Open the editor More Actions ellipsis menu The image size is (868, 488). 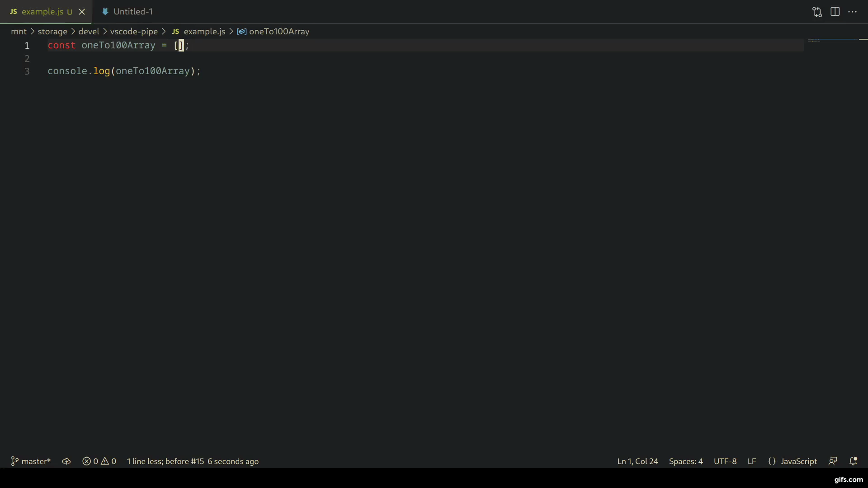coord(853,12)
